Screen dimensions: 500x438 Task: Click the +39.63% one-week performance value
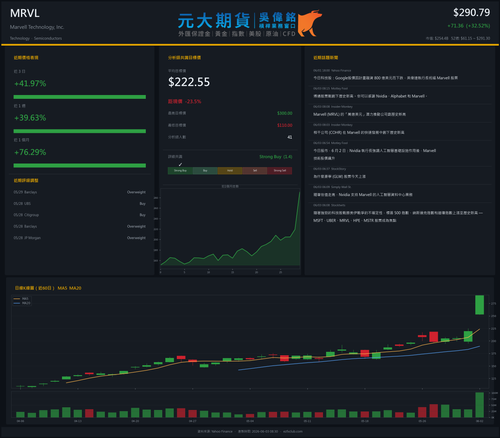(x=30, y=118)
